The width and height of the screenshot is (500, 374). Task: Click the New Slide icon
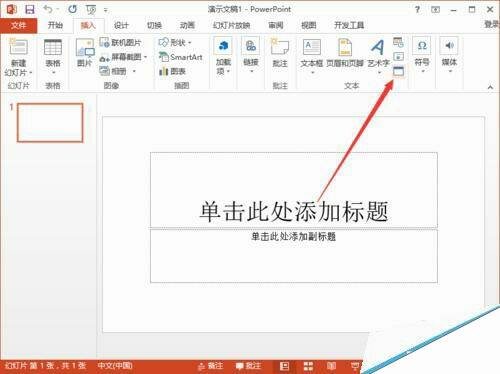tap(18, 47)
